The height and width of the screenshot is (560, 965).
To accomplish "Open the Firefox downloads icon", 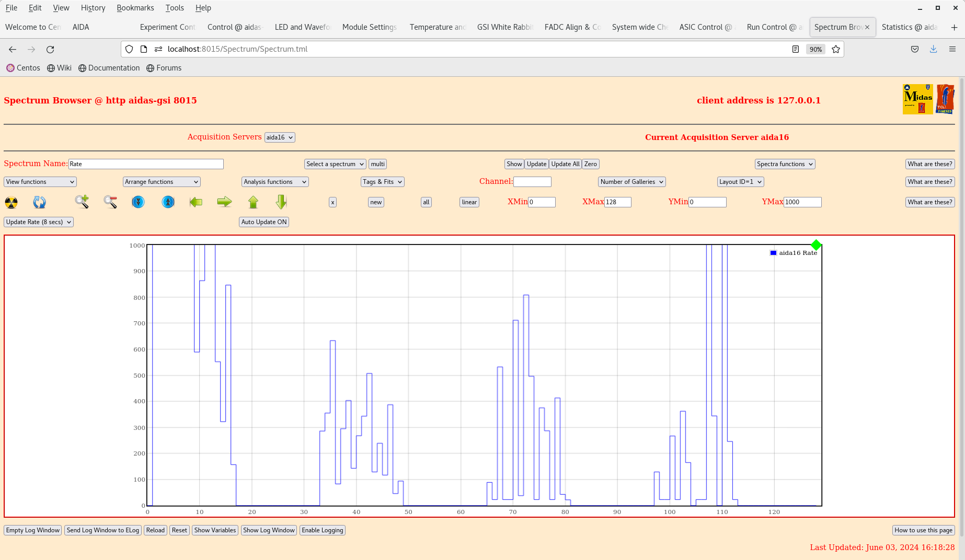I will click(933, 49).
